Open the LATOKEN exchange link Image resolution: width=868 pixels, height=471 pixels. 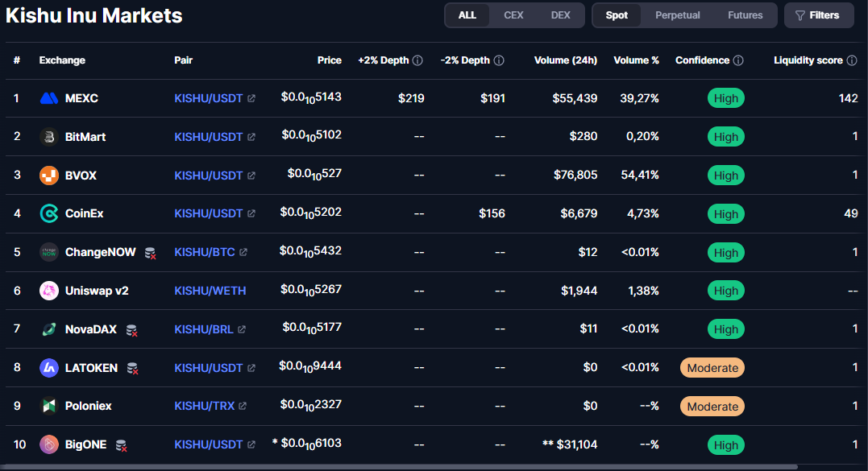coord(91,368)
